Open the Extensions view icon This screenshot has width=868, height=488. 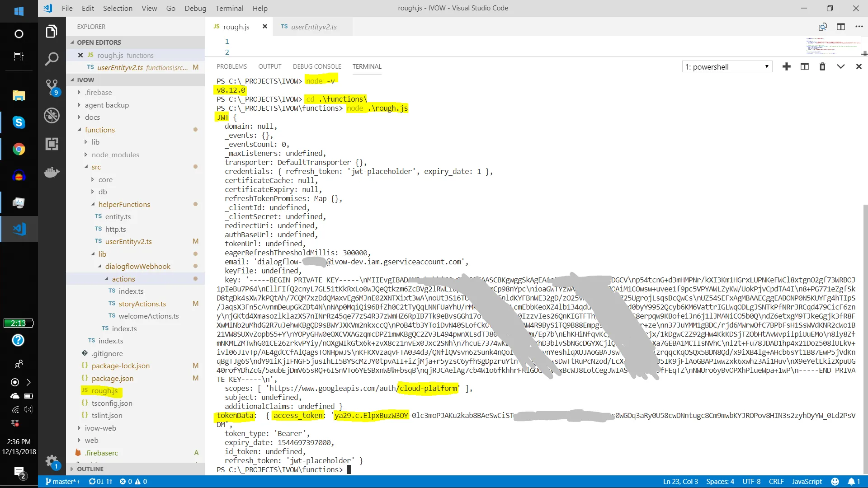pos(52,144)
